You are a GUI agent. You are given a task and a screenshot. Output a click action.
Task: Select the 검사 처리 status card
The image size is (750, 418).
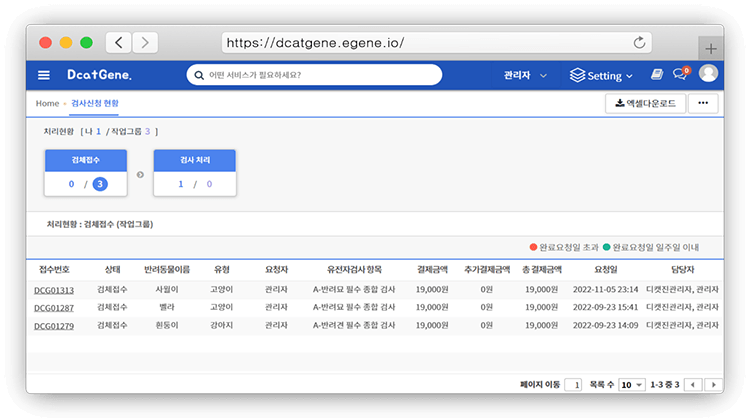[194, 173]
